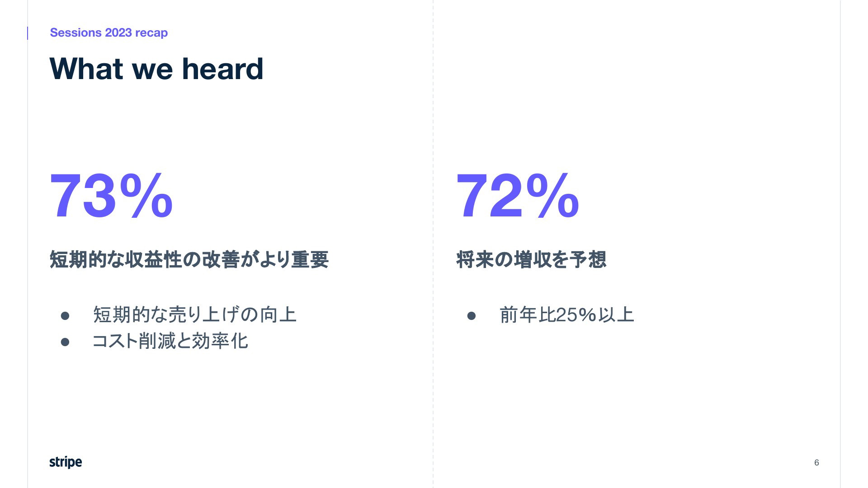The height and width of the screenshot is (488, 868).
Task: Click the large 72% statistic
Action: tap(518, 196)
